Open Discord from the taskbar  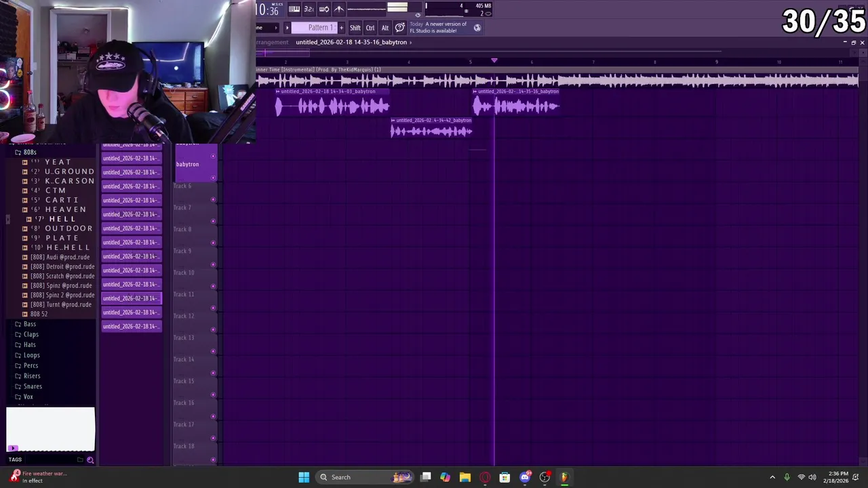coord(525,477)
